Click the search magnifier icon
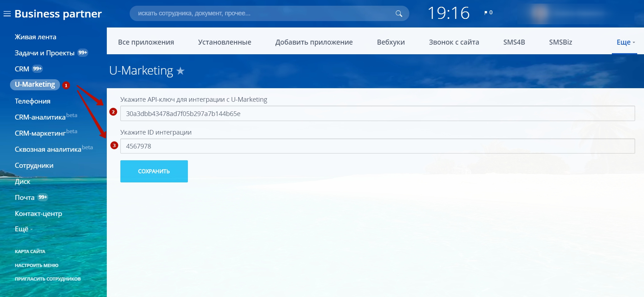Screen dimensions: 644x297 (399, 14)
